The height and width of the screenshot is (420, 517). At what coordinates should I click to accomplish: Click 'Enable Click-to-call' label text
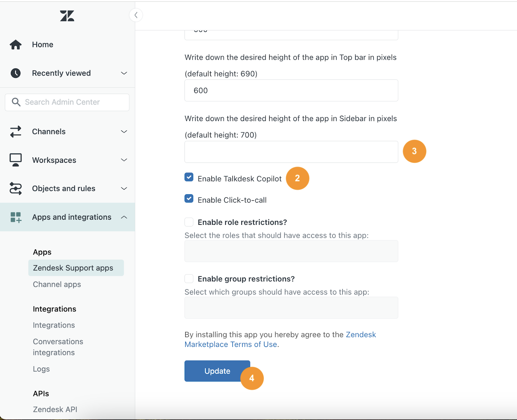click(x=232, y=200)
